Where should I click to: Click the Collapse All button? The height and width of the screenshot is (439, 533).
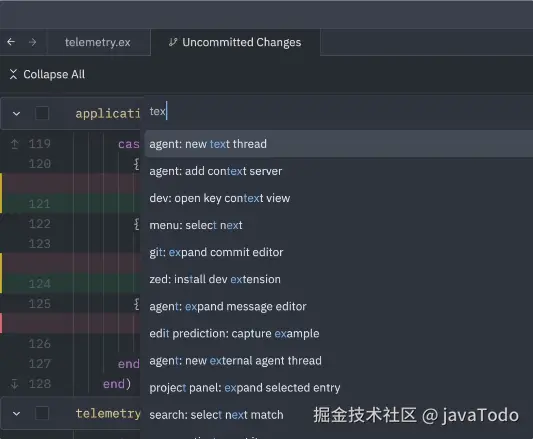point(47,74)
